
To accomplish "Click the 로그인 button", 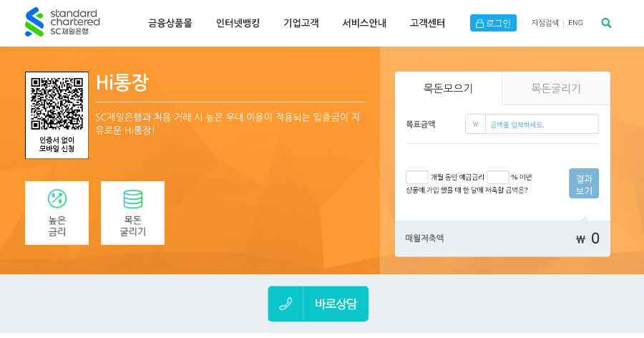I will (493, 23).
